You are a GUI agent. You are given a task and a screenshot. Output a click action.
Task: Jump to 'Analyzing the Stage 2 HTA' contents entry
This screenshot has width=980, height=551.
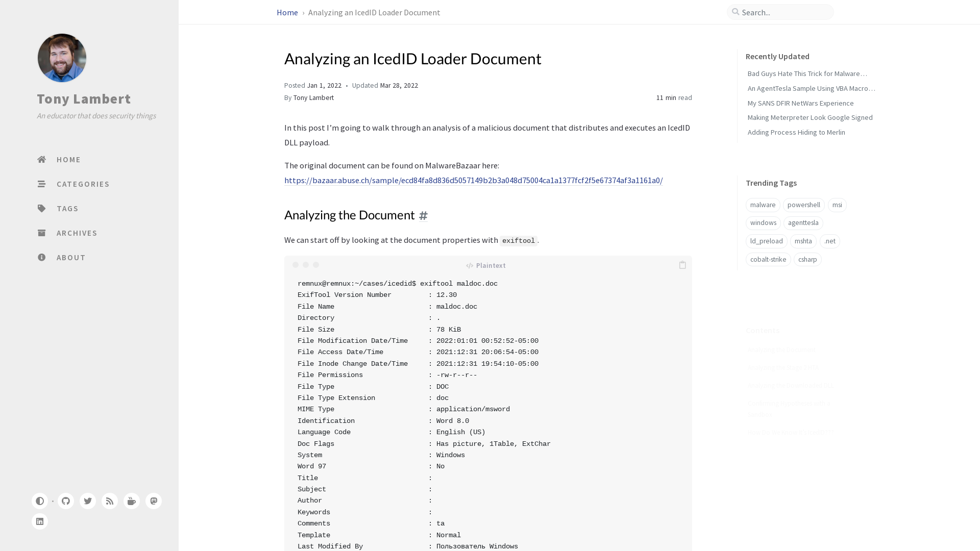coord(783,367)
